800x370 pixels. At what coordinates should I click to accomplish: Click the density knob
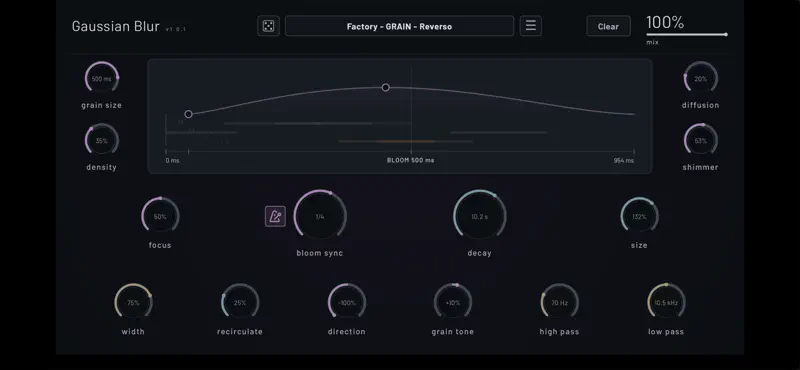[x=102, y=140]
